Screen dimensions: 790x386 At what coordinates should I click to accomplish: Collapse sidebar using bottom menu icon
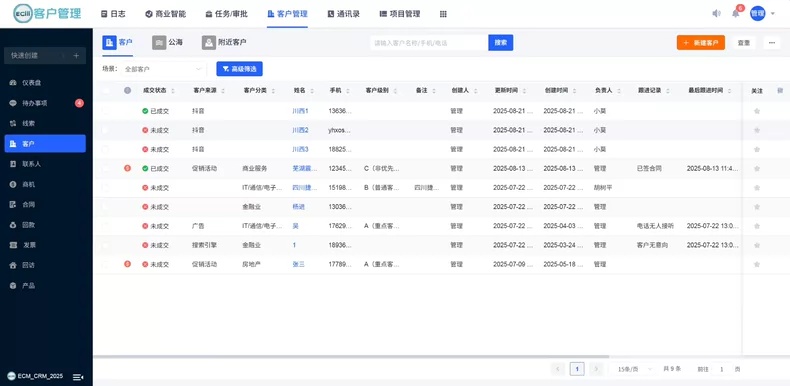tap(78, 376)
